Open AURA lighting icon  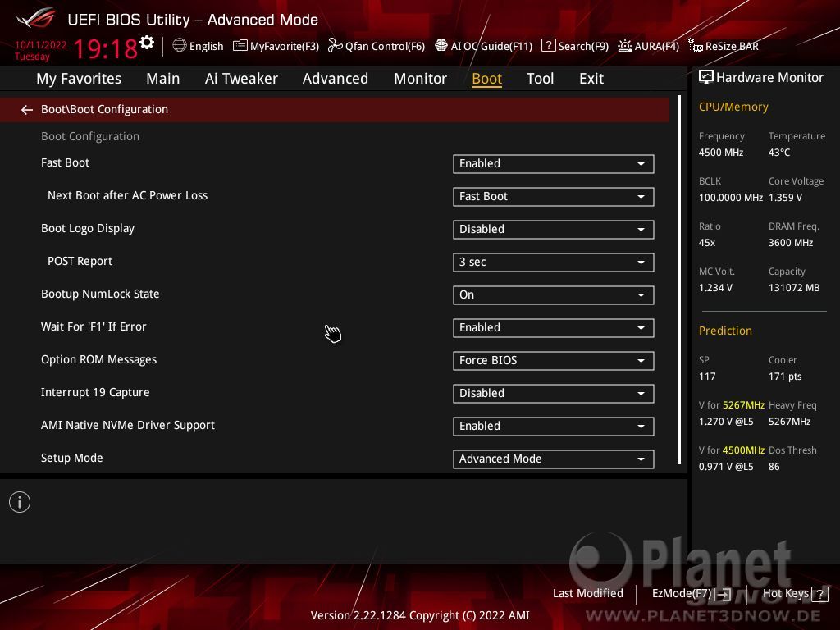[624, 46]
